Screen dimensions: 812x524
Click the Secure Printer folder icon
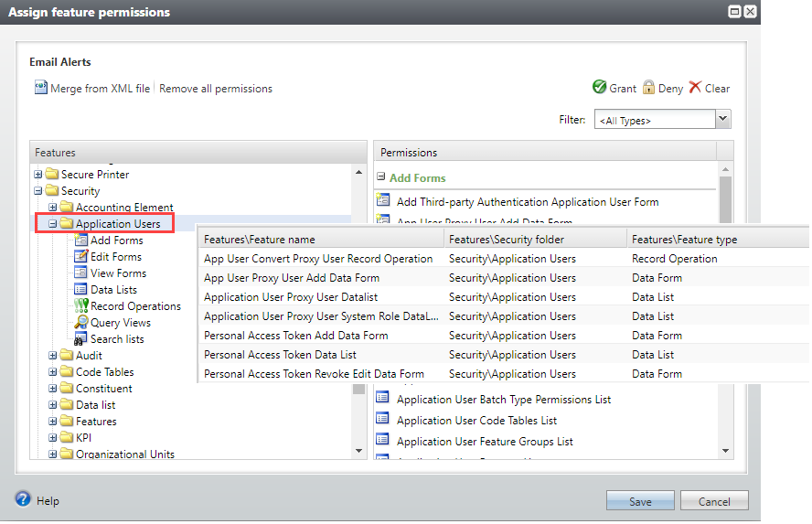click(52, 174)
